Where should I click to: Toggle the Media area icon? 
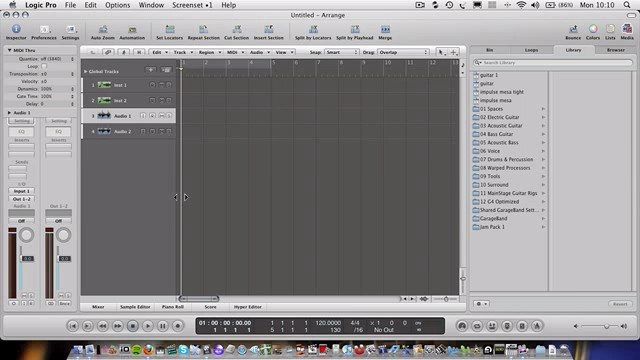(627, 29)
